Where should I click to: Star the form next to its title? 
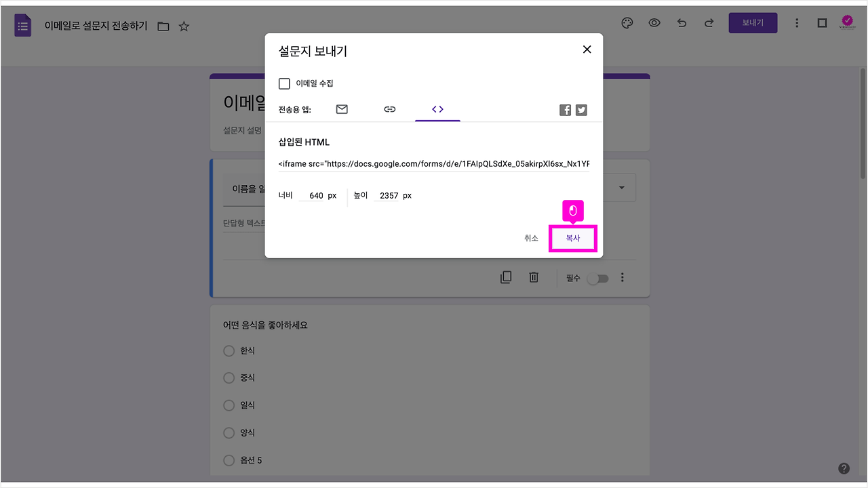[183, 26]
